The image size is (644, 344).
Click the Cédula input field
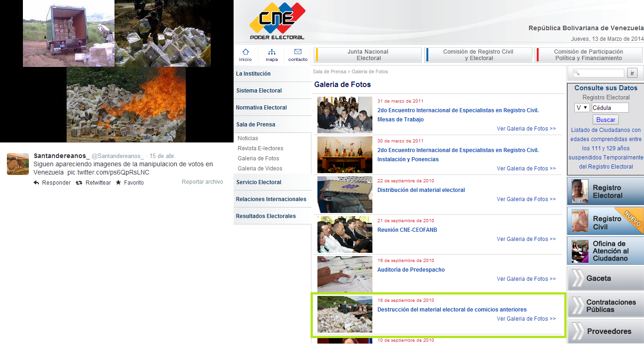click(x=610, y=108)
